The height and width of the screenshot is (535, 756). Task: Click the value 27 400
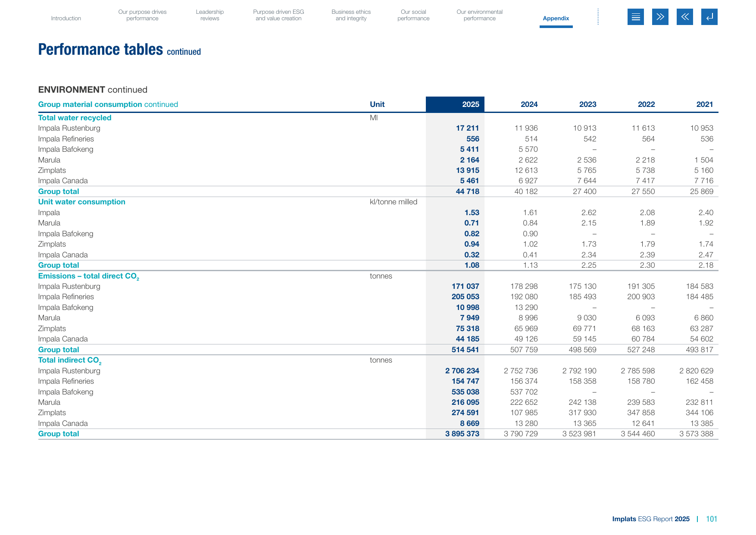coord(584,191)
